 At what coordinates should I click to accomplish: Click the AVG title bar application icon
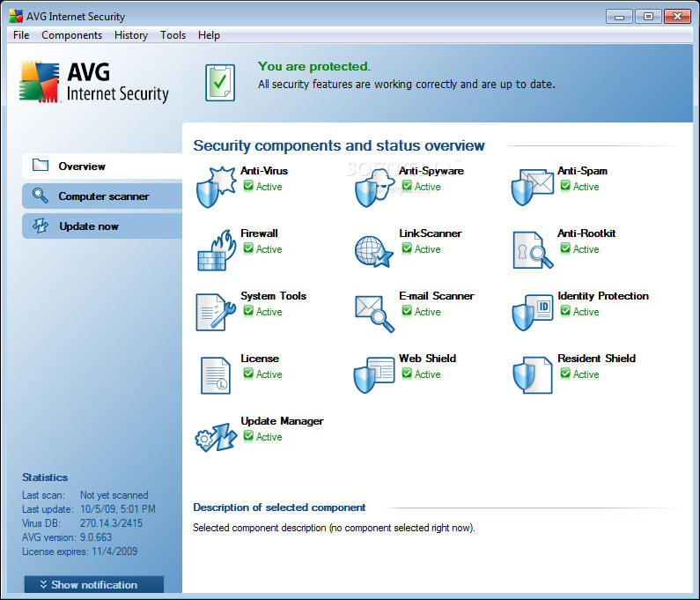coord(16,16)
